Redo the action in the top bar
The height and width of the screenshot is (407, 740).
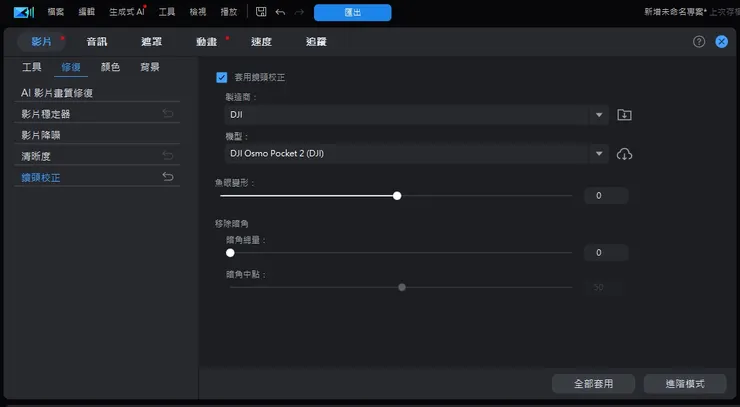(x=299, y=12)
